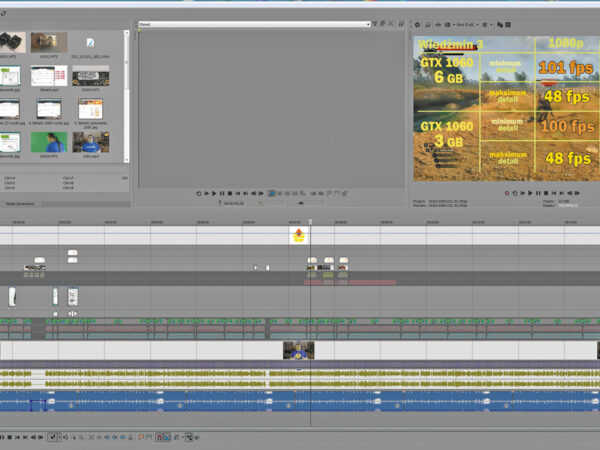Click the playhead marker on the timeline ruler

point(310,221)
